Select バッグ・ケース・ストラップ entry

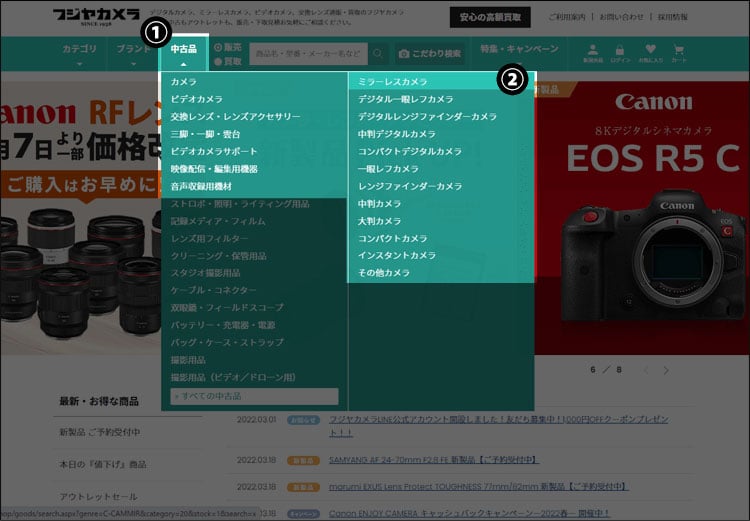click(x=227, y=343)
